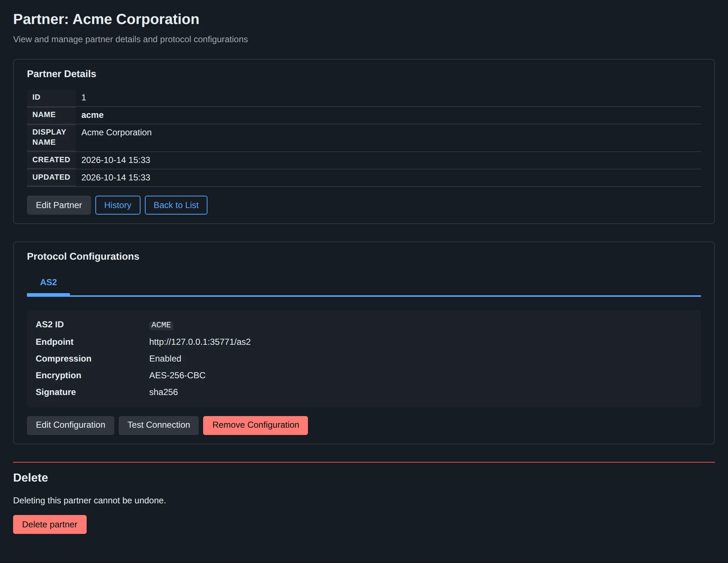Click the Acme Corporation display name value

coord(116,132)
